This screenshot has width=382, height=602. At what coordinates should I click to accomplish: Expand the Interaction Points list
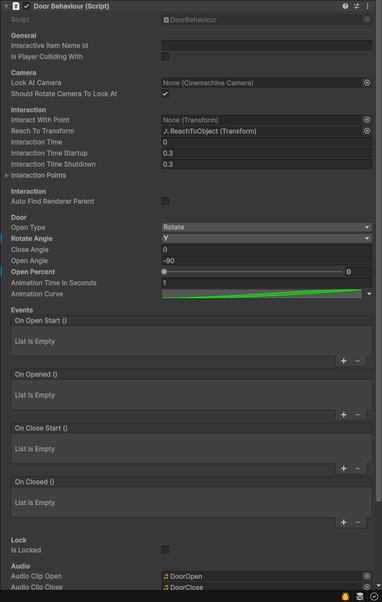[x=7, y=175]
